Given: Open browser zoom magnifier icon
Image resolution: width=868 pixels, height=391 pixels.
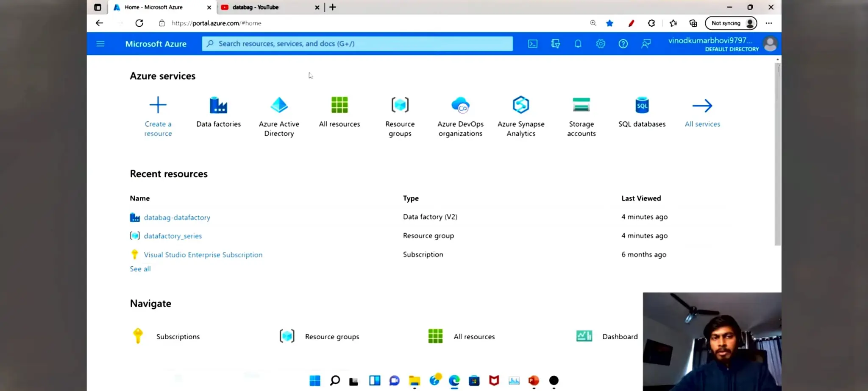Looking at the screenshot, I should tap(593, 23).
